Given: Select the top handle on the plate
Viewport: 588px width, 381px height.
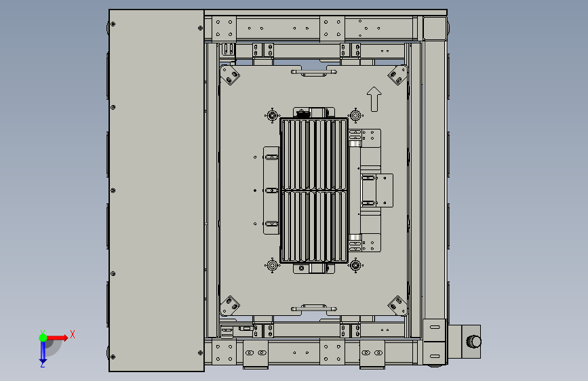Looking at the screenshot, I should pyautogui.click(x=314, y=72).
